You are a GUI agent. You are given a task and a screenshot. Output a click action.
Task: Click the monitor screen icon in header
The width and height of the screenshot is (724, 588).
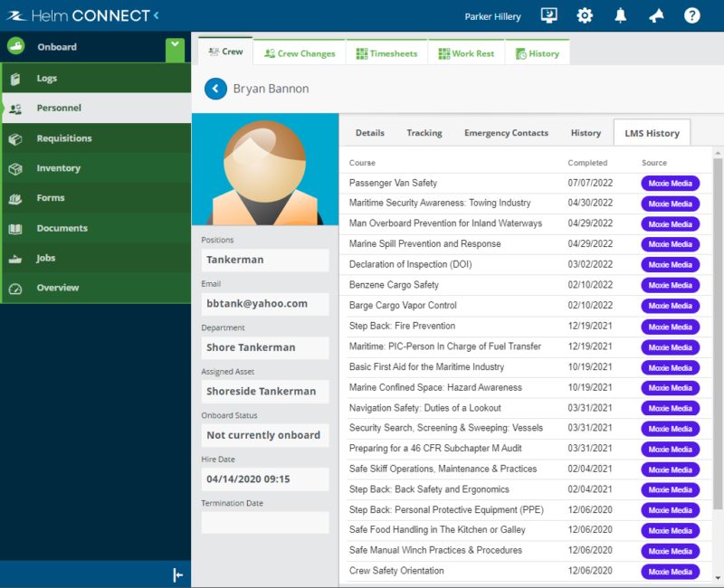coord(548,15)
